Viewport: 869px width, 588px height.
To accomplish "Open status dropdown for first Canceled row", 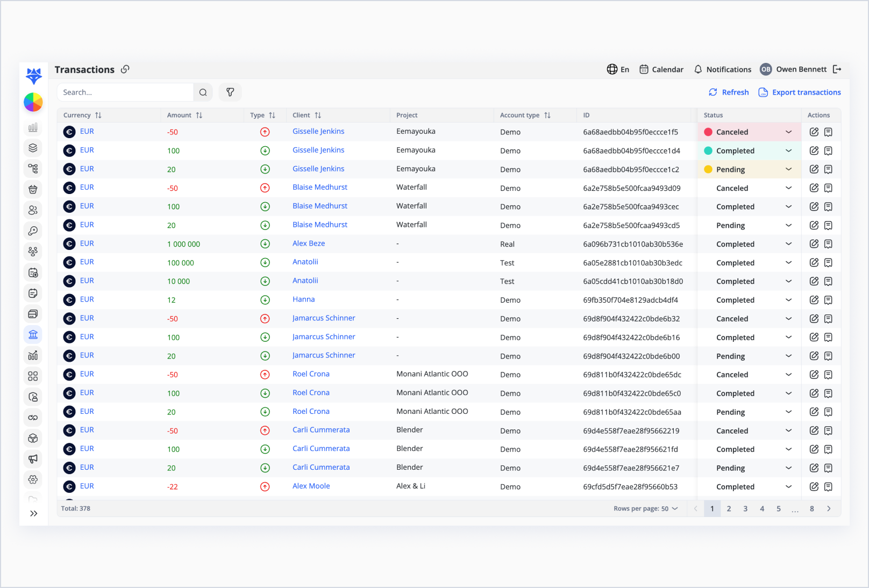I will (788, 132).
